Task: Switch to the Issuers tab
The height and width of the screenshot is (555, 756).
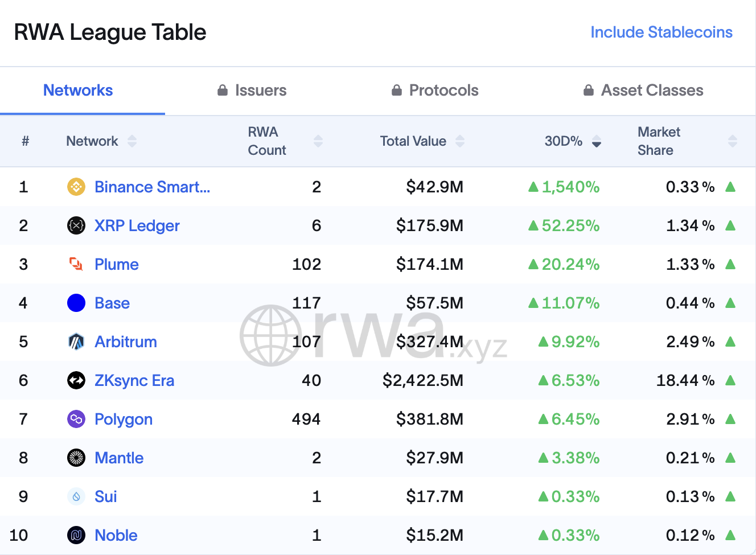Action: 252,91
